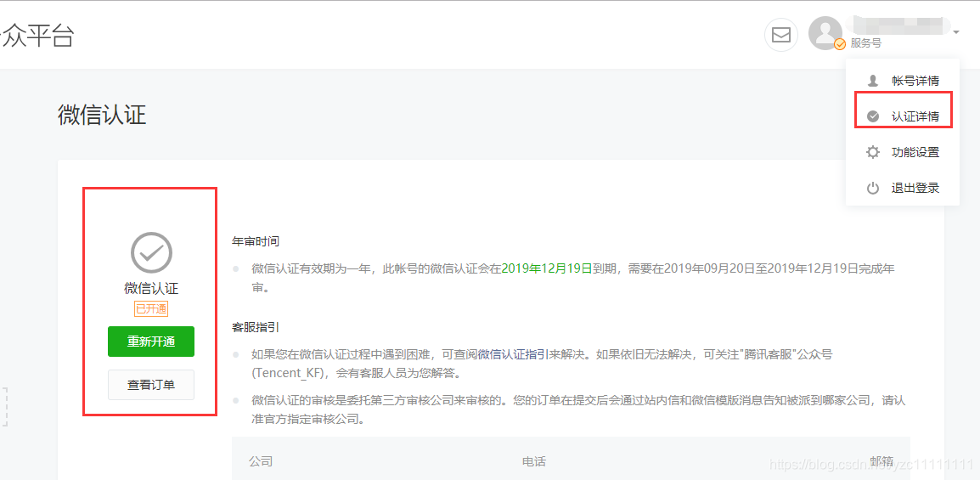Click the large gray checkmark circle icon
This screenshot has height=480, width=980.
tap(151, 252)
